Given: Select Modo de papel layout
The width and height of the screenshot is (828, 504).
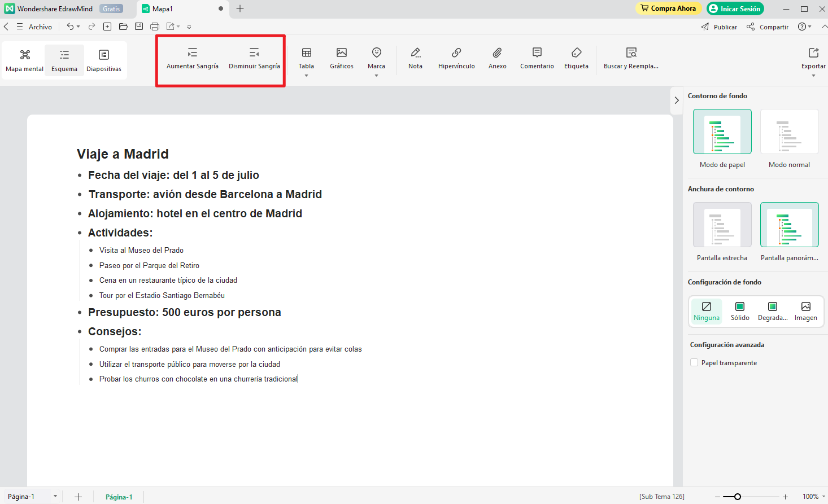Looking at the screenshot, I should click(x=722, y=132).
